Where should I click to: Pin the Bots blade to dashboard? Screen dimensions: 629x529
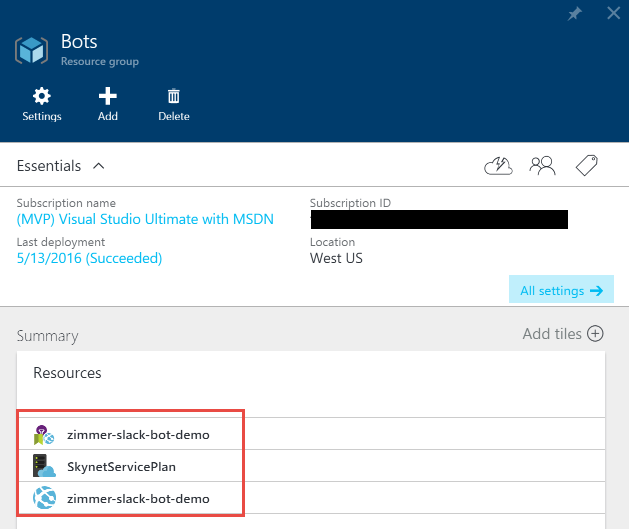(575, 15)
